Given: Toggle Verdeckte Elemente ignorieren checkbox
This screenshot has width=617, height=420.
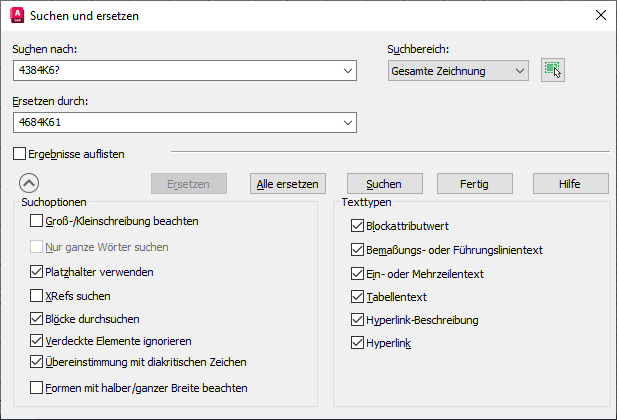Looking at the screenshot, I should [37, 341].
